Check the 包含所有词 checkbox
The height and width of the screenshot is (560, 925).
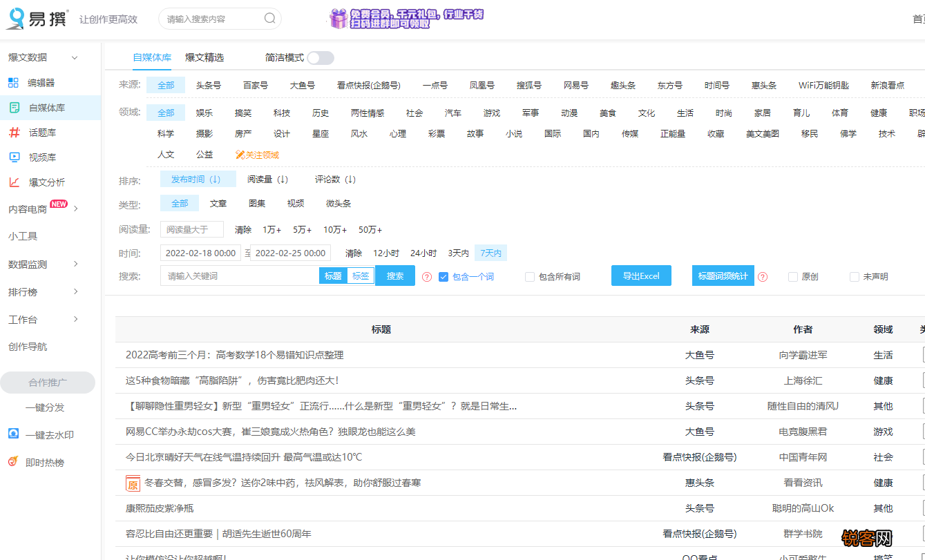point(530,277)
